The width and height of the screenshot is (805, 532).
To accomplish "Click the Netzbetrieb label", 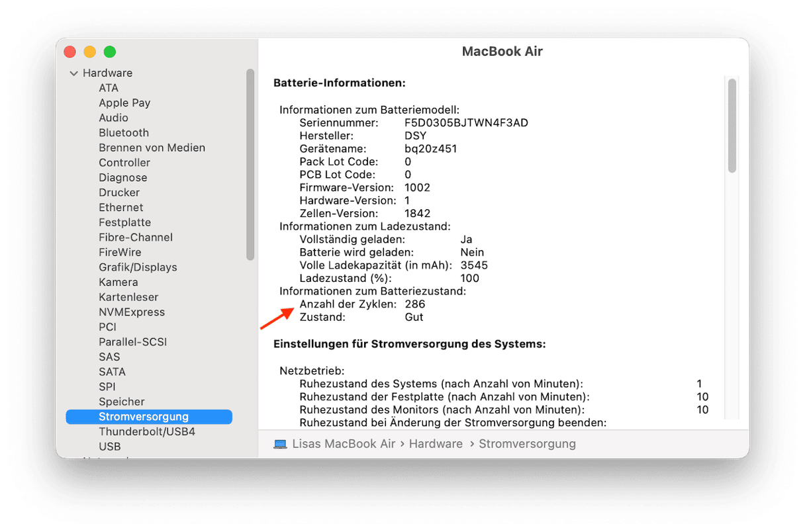I will click(x=312, y=371).
